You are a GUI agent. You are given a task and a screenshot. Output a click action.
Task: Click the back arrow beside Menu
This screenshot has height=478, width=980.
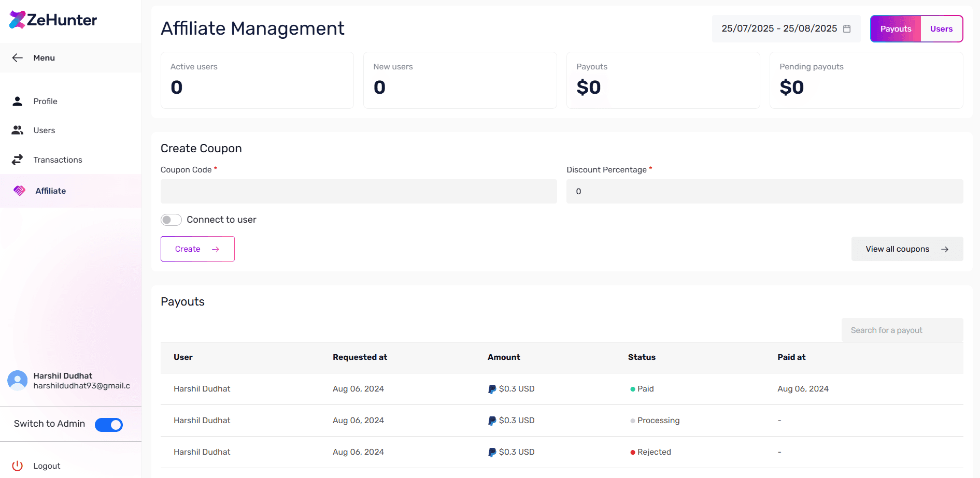coord(18,58)
